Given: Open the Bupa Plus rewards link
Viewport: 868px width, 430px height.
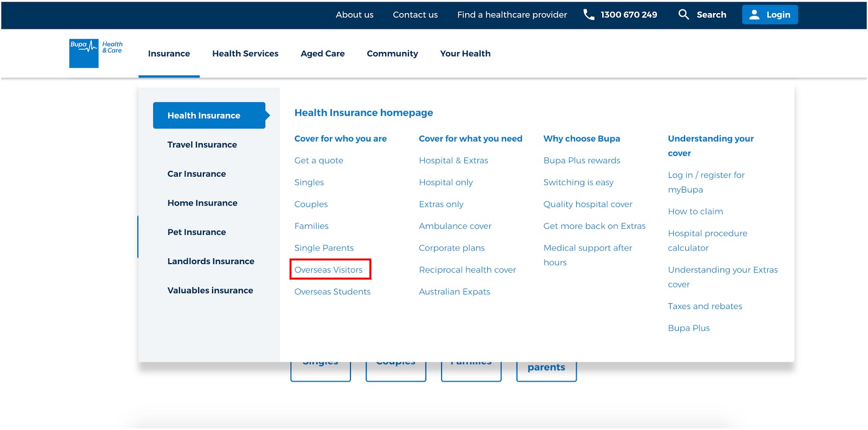Looking at the screenshot, I should [x=582, y=161].
